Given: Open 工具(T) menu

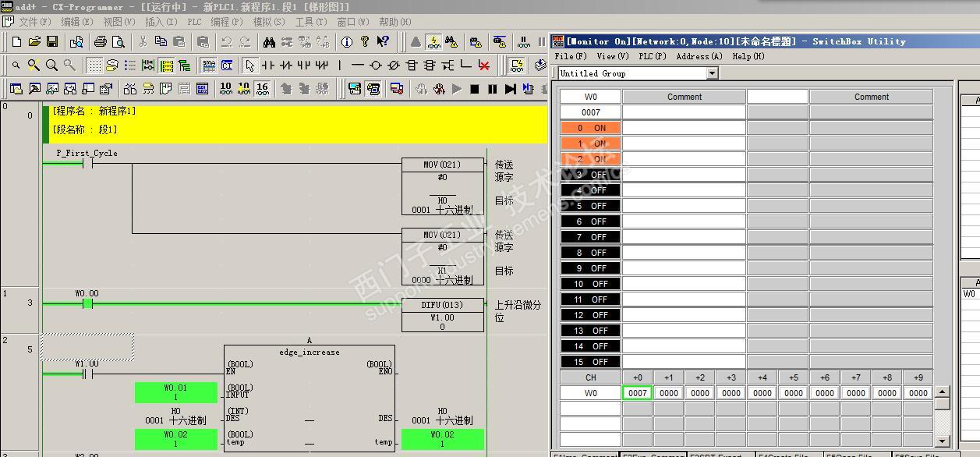Looking at the screenshot, I should (310, 22).
